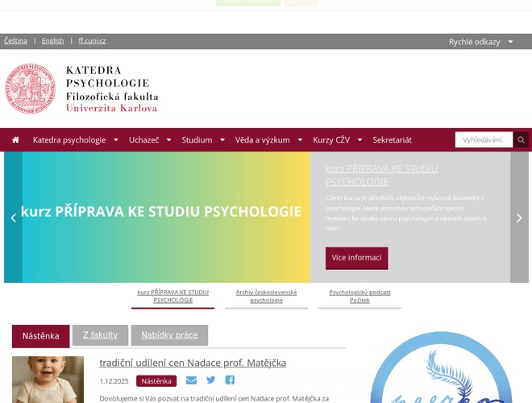Share article via email envelope icon
Image resolution: width=532 pixels, height=403 pixels.
[191, 380]
